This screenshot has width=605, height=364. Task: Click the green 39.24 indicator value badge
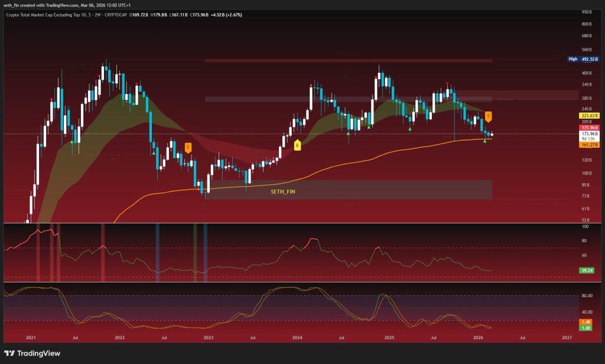coord(588,269)
